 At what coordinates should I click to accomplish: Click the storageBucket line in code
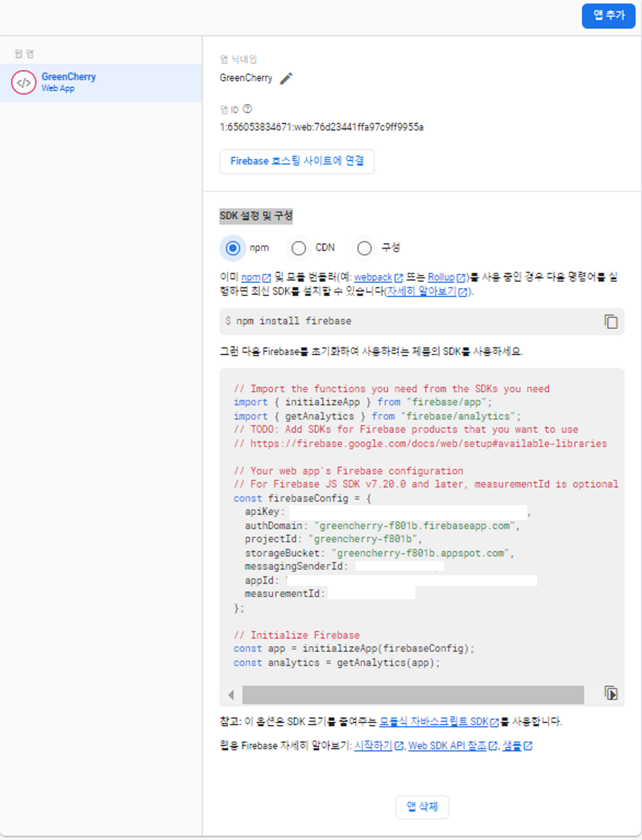point(379,553)
